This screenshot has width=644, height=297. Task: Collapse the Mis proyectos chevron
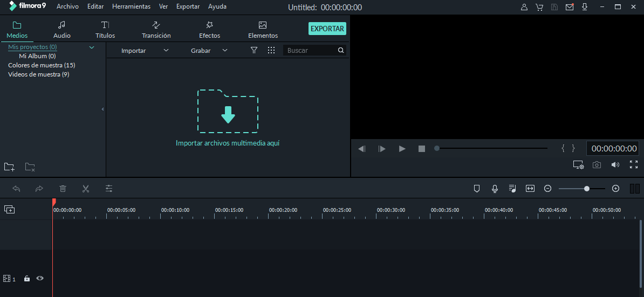[92, 47]
